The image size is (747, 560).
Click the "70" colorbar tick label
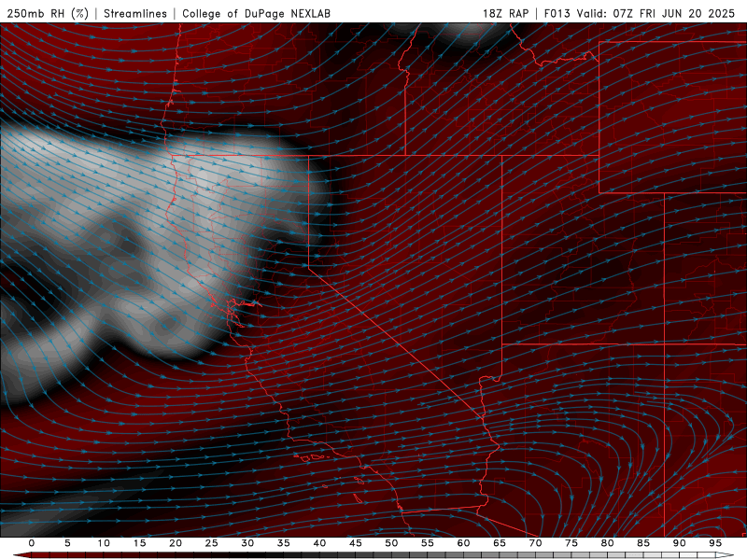[x=535, y=543]
